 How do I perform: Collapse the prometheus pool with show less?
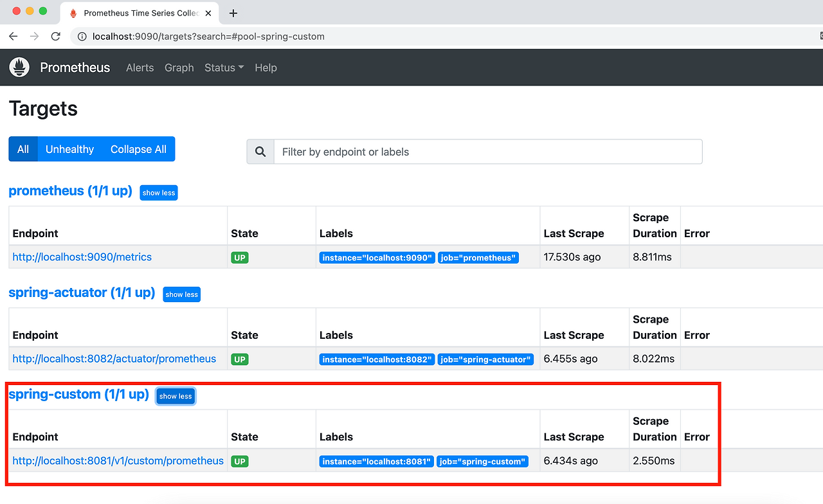pos(159,192)
